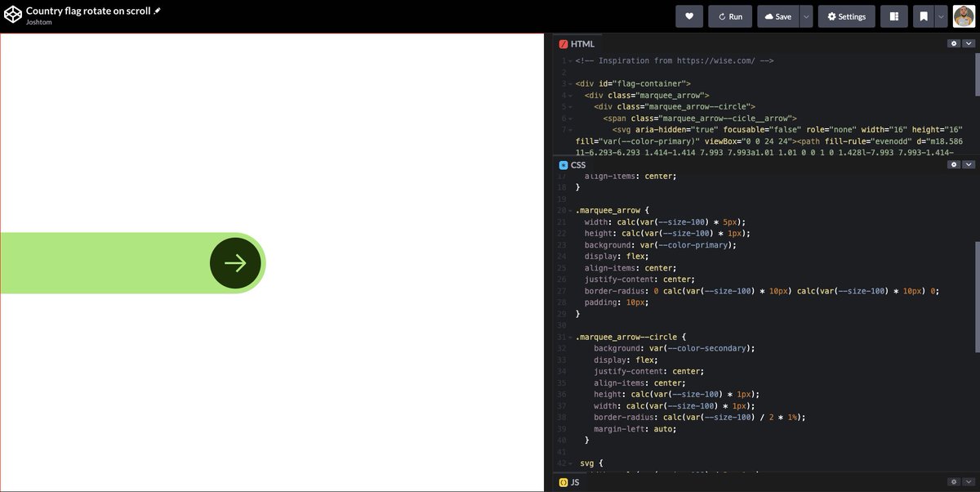Viewport: 980px width, 492px height.
Task: Open pen Settings
Action: point(847,16)
